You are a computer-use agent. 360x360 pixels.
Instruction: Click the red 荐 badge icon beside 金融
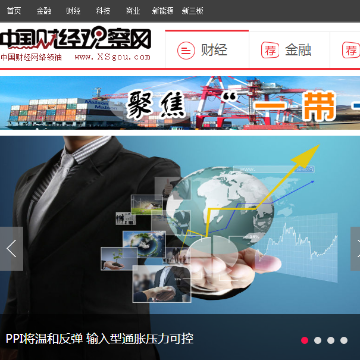pyautogui.click(x=270, y=50)
